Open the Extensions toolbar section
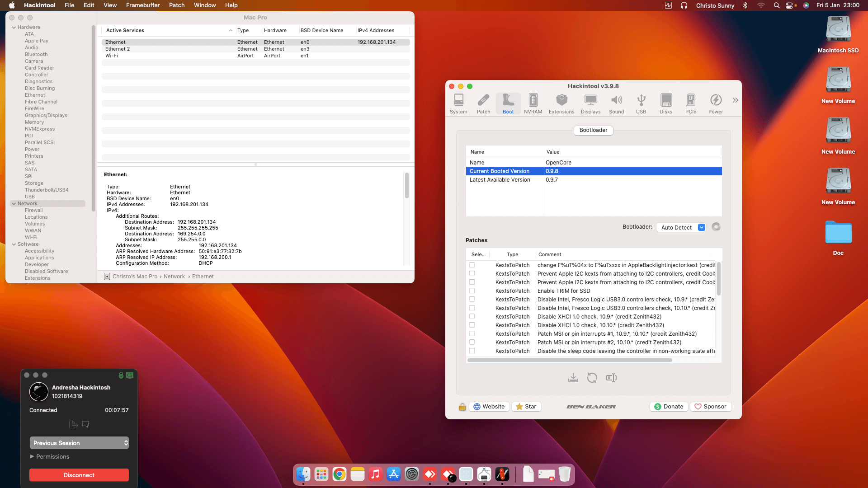The image size is (868, 488). 561,104
